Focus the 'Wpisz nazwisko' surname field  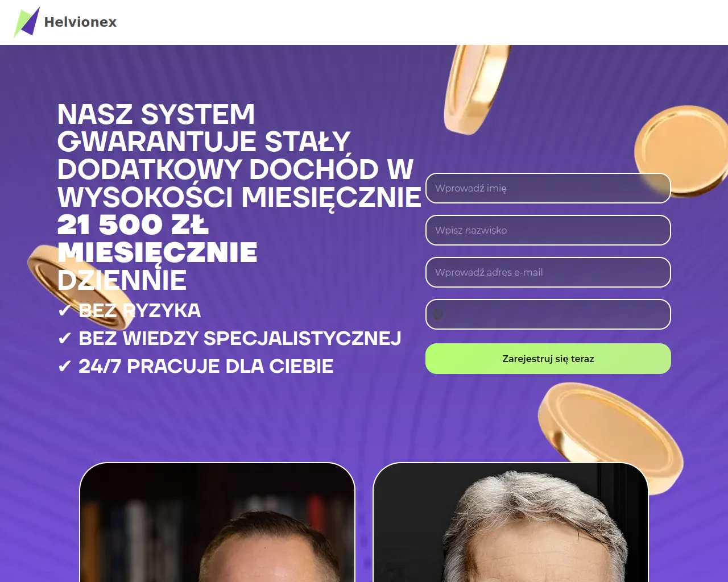tap(548, 230)
